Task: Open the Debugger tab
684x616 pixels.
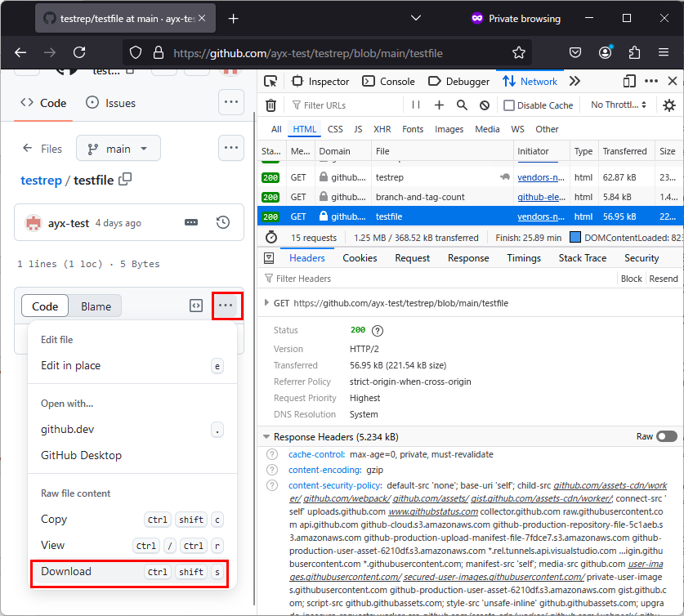Action: pos(459,82)
